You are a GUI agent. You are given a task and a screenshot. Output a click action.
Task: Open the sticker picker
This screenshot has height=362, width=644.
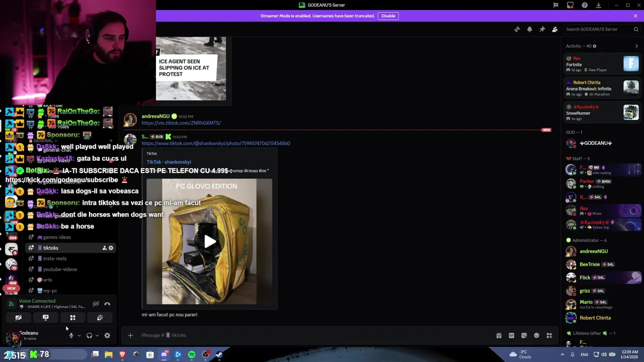tap(524, 335)
